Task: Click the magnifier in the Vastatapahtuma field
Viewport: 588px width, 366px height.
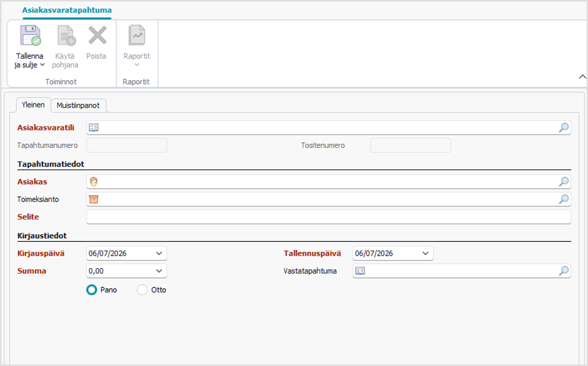Action: point(564,271)
